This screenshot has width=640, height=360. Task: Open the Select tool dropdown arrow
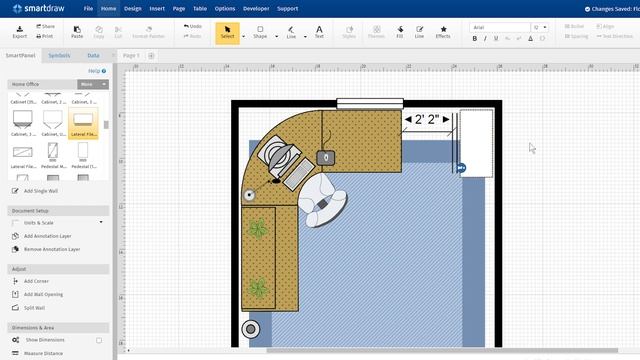[x=244, y=36]
